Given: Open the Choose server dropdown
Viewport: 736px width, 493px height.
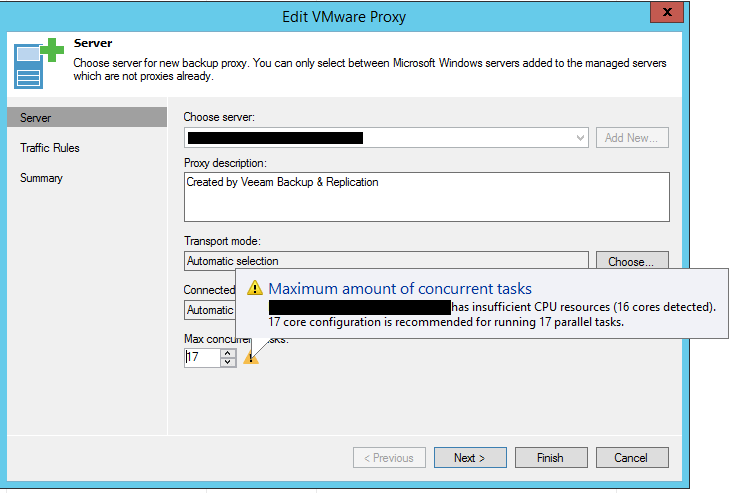Looking at the screenshot, I should 581,138.
